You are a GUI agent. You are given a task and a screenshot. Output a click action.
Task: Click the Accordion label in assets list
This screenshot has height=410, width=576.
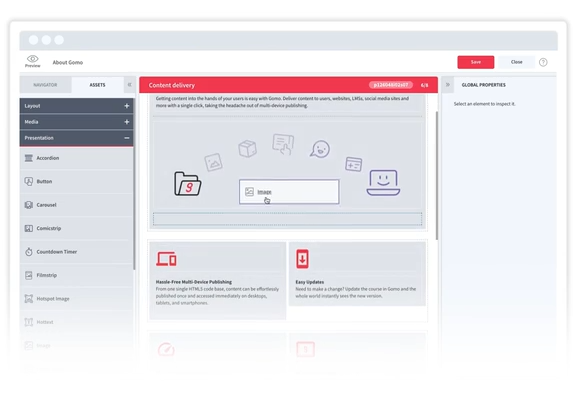[48, 158]
